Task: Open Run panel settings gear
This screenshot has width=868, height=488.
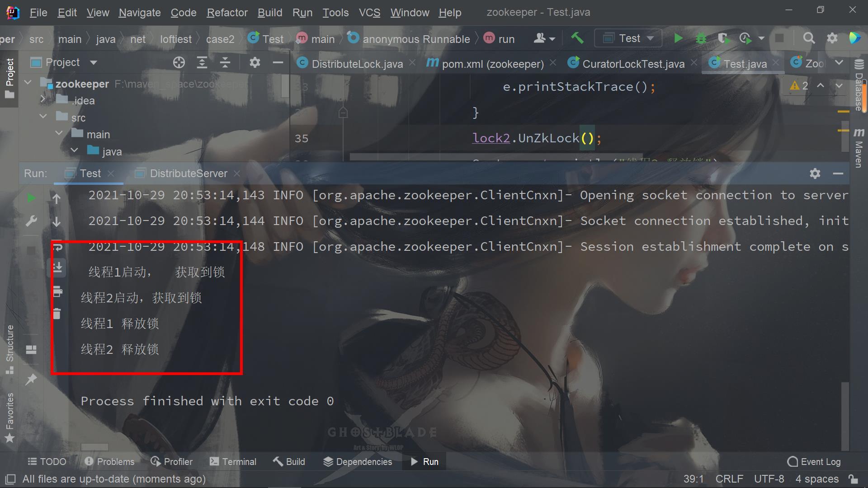Action: pos(815,174)
